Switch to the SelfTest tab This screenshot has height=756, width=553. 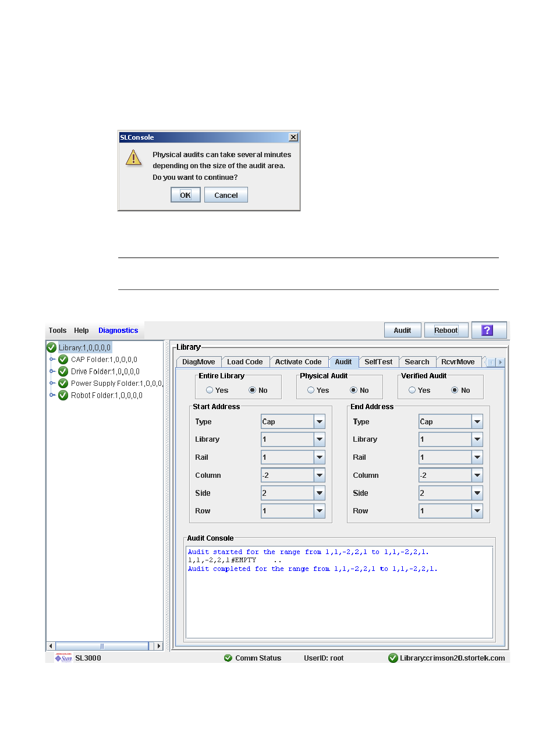378,362
